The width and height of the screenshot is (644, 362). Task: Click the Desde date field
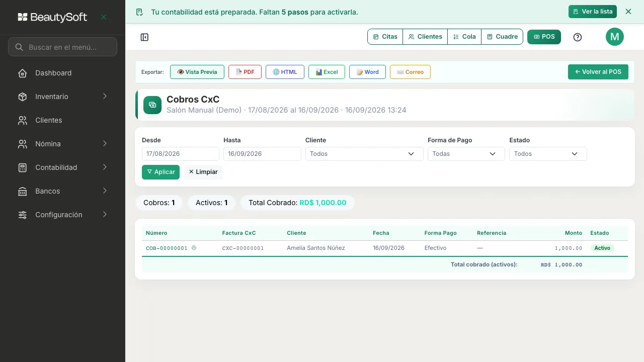click(181, 154)
